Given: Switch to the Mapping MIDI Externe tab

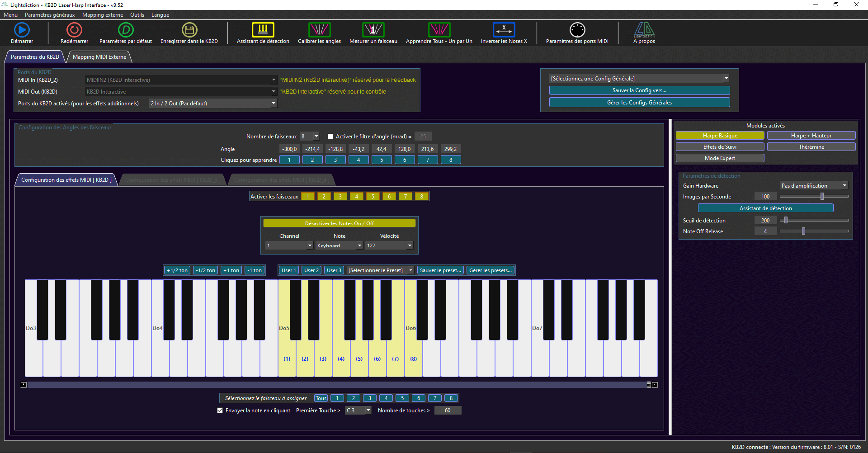Looking at the screenshot, I should click(99, 57).
